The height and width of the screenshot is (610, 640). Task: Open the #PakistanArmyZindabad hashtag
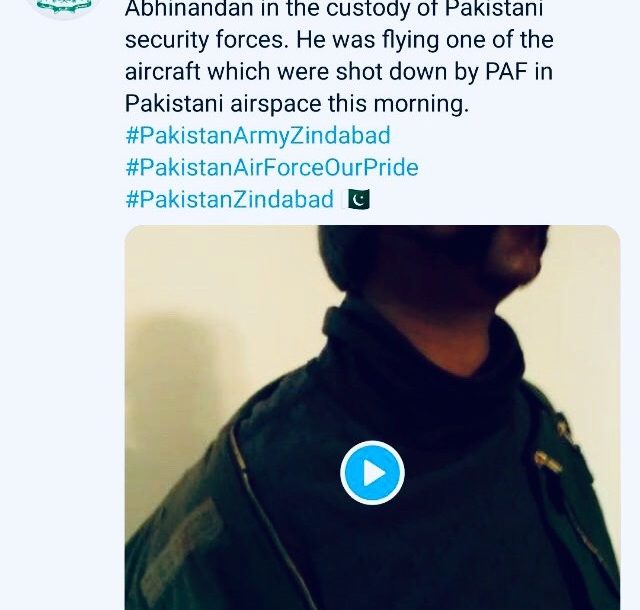(258, 135)
